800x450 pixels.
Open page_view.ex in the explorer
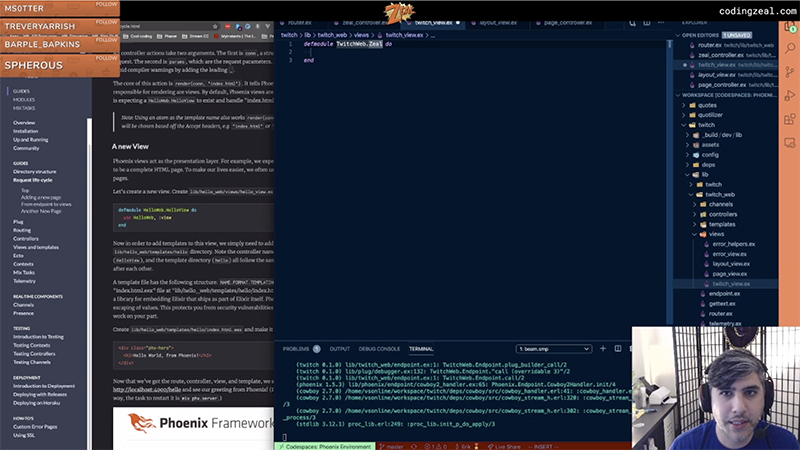(730, 274)
